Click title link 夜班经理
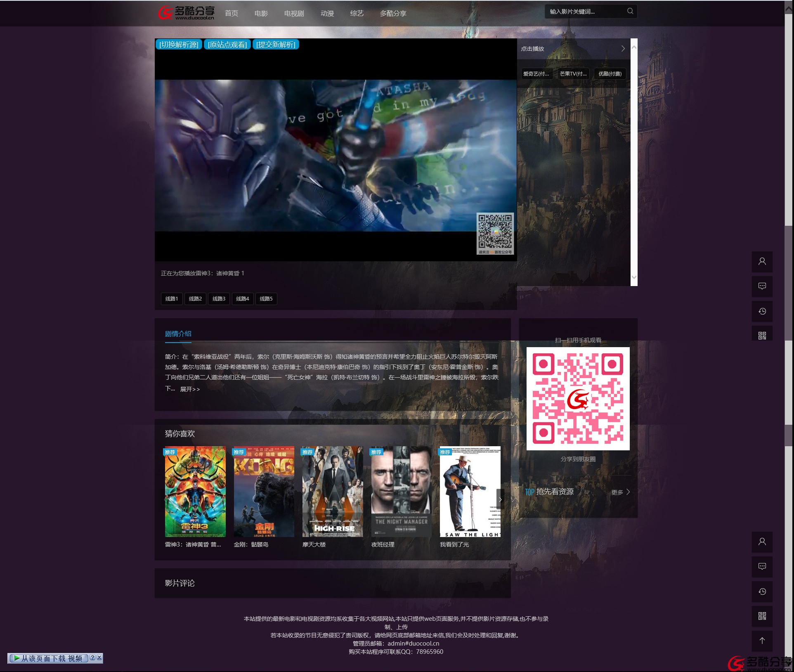The image size is (794, 672). [x=383, y=544]
